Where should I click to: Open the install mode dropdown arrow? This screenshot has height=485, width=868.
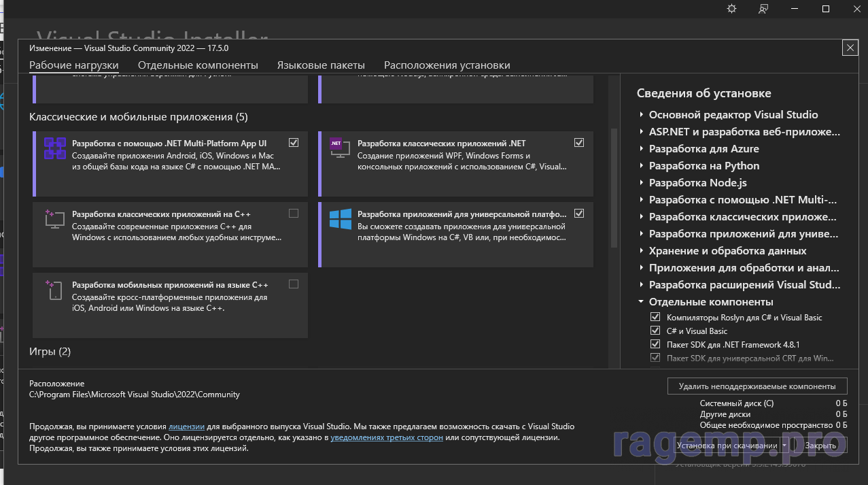click(784, 446)
